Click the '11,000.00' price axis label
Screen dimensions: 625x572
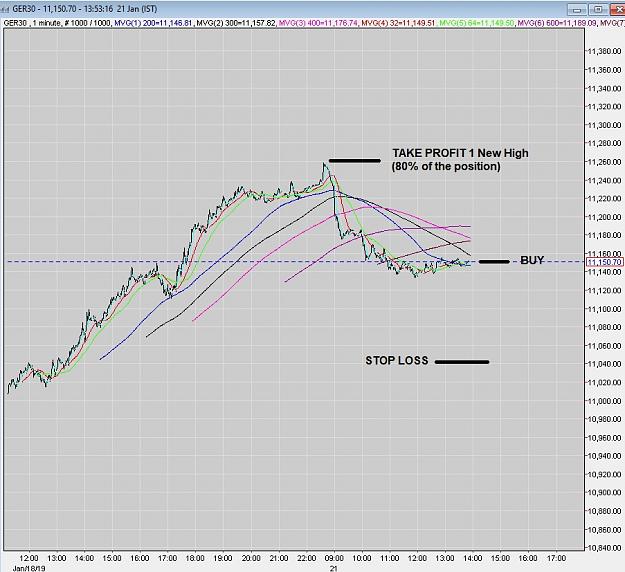[605, 401]
